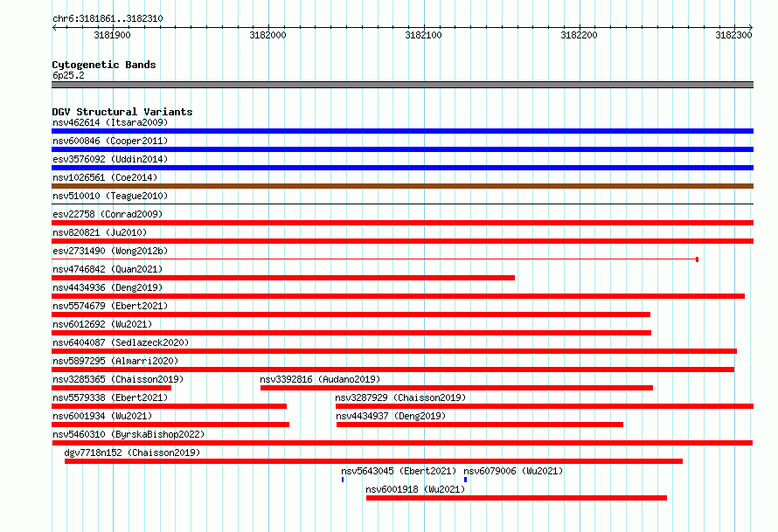This screenshot has height=532, width=778.
Task: Open the nsv6001934 (Wu2021) label
Action: (x=102, y=416)
